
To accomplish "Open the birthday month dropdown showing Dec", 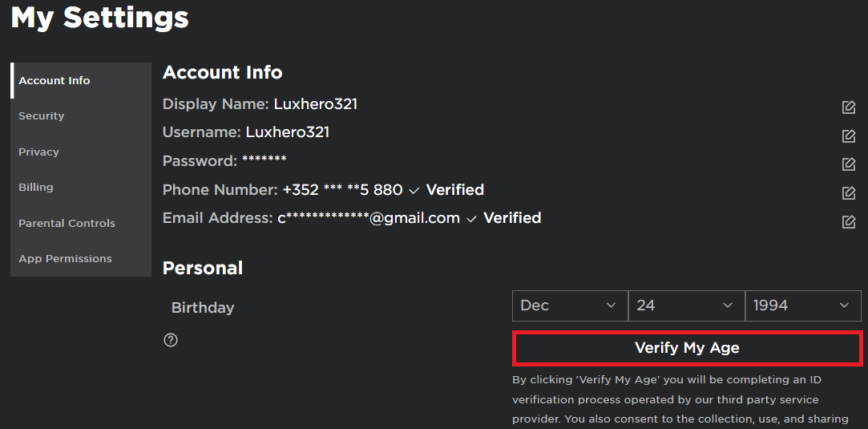I will (570, 306).
